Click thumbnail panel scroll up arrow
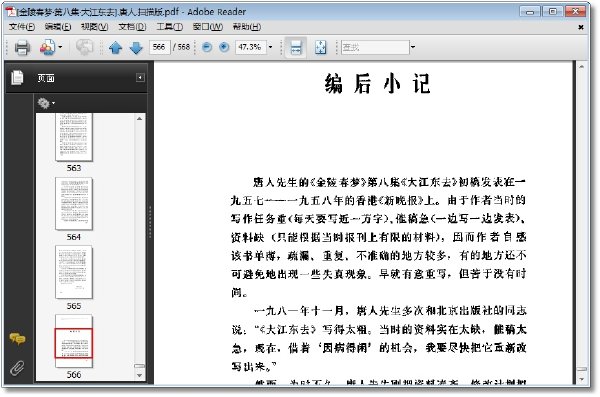The height and width of the screenshot is (397, 600). (x=139, y=119)
